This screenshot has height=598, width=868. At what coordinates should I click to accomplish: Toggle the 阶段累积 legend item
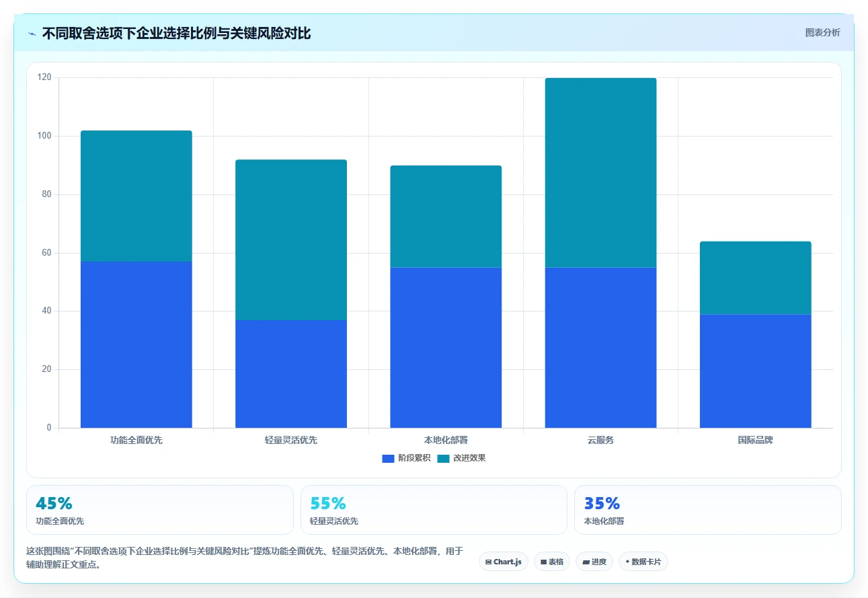(406, 458)
